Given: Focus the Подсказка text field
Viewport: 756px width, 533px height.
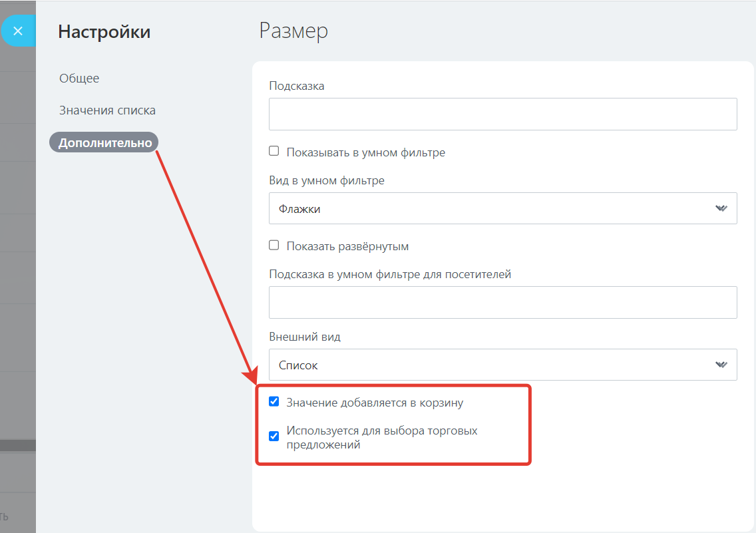Looking at the screenshot, I should [502, 114].
